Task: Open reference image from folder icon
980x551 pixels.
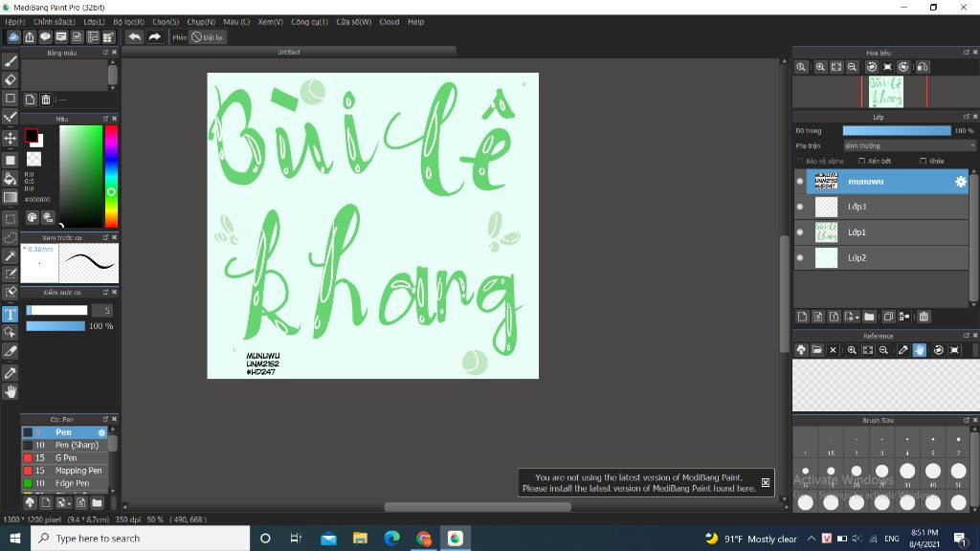Action: pyautogui.click(x=817, y=350)
